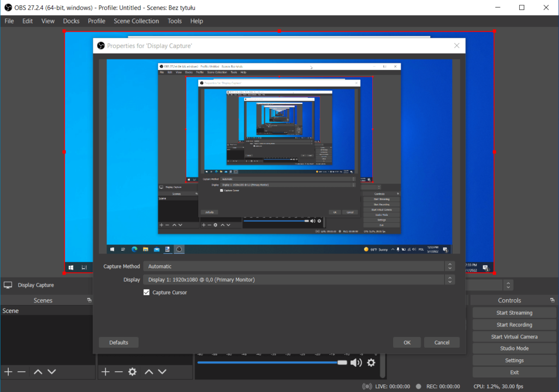Click the OBS logo in the main title bar
Viewport: 559px width, 392px height.
(8, 8)
